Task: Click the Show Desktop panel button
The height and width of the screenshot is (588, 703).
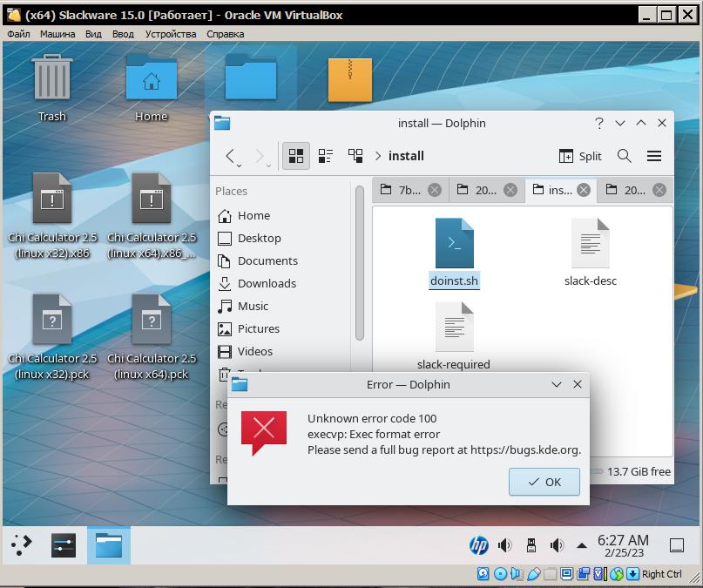Action: coord(677,545)
